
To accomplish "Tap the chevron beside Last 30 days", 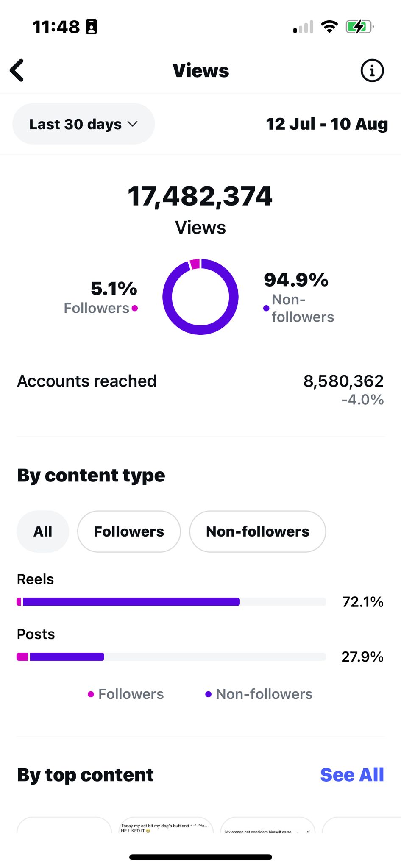I will pos(133,124).
